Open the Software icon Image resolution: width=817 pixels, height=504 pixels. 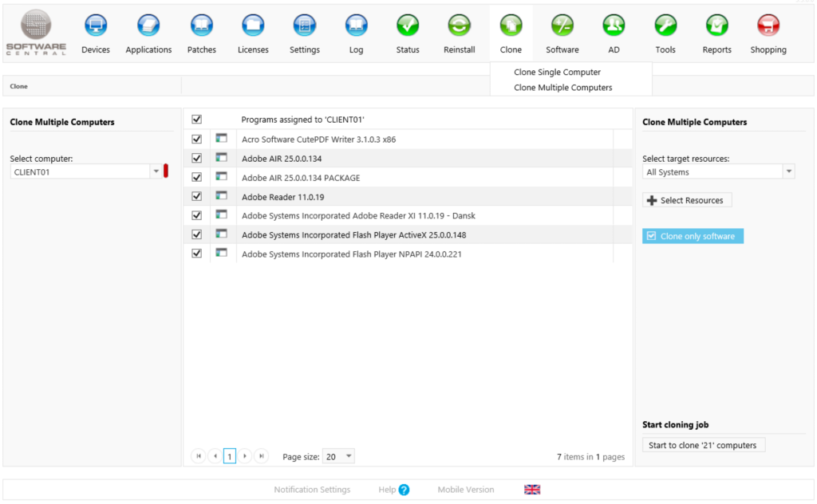pos(562,26)
